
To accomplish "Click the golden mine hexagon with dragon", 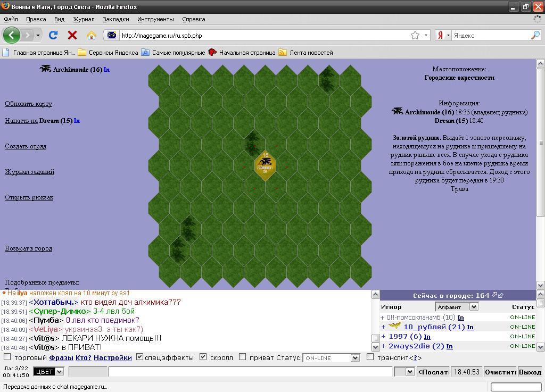I will 265,165.
